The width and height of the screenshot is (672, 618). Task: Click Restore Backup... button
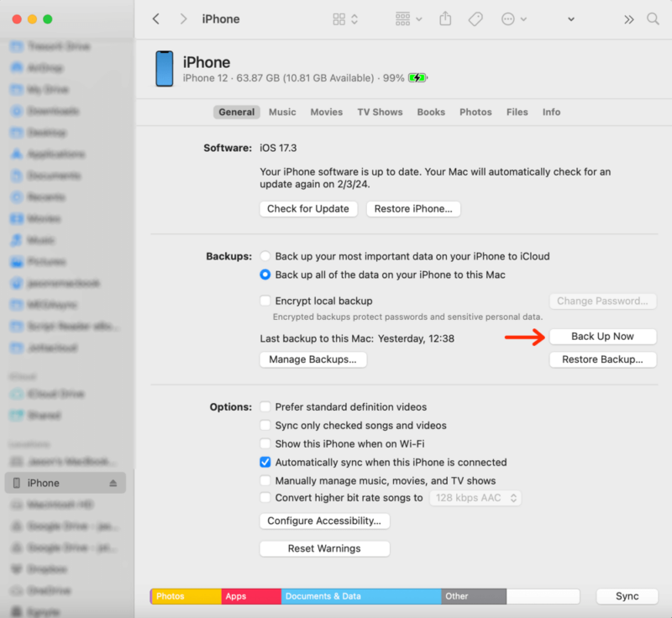tap(602, 359)
